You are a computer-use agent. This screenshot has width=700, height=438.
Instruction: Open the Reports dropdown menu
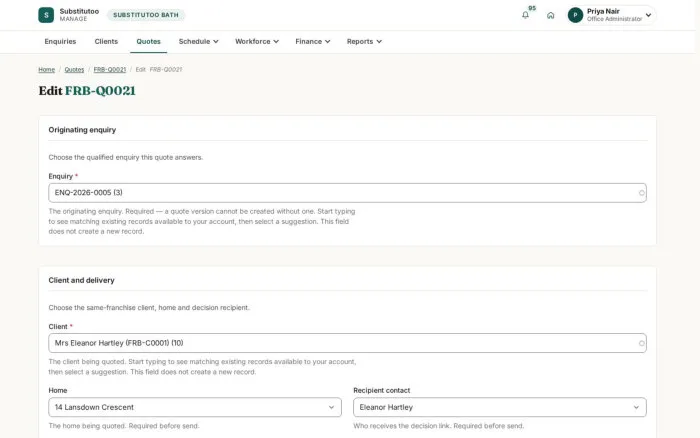click(x=364, y=42)
